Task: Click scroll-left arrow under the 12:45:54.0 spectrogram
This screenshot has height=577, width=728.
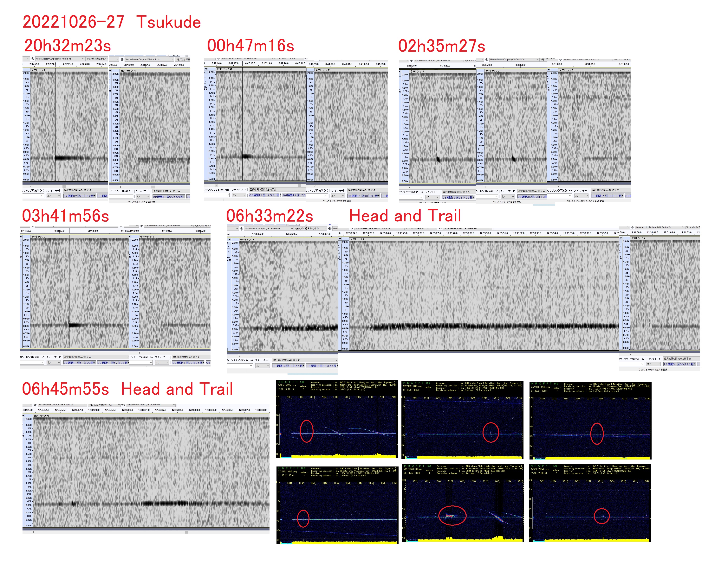Action: click(33, 532)
